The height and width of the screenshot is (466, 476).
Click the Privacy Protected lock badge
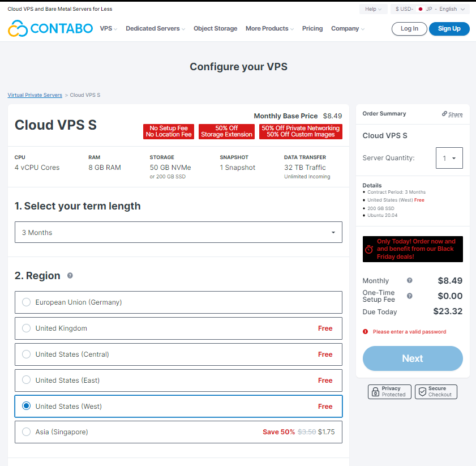389,392
